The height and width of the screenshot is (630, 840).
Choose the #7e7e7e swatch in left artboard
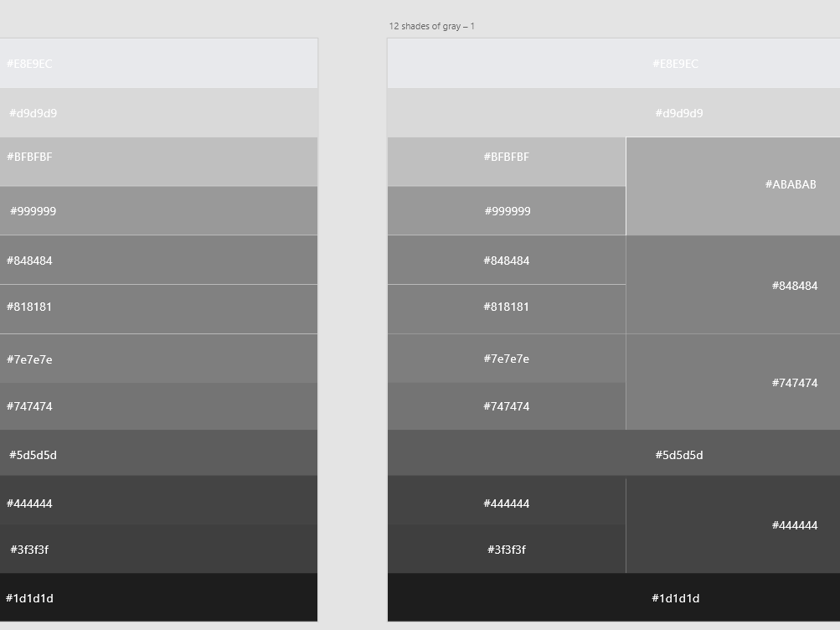coord(159,359)
